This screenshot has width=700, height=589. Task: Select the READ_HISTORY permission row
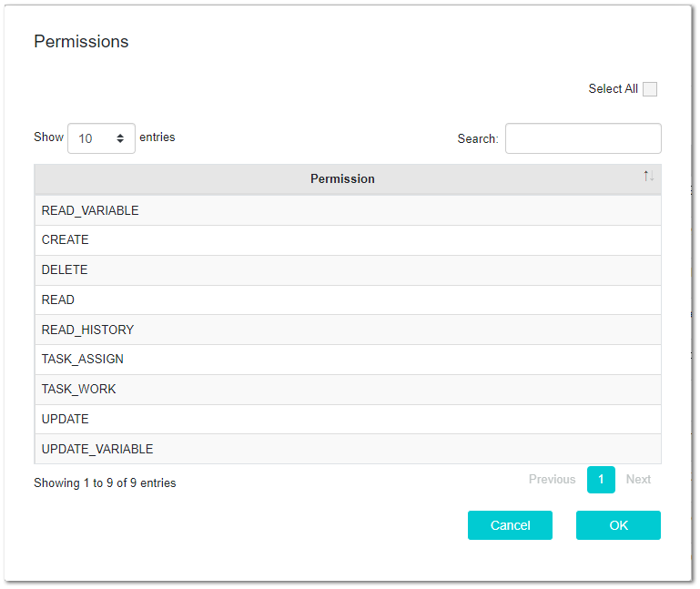pyautogui.click(x=348, y=330)
